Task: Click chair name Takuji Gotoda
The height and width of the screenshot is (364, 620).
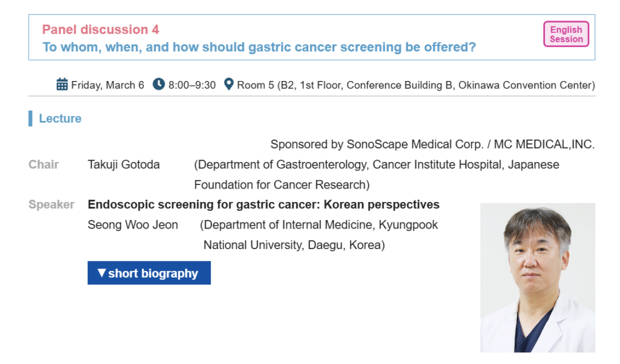Action: pyautogui.click(x=124, y=164)
